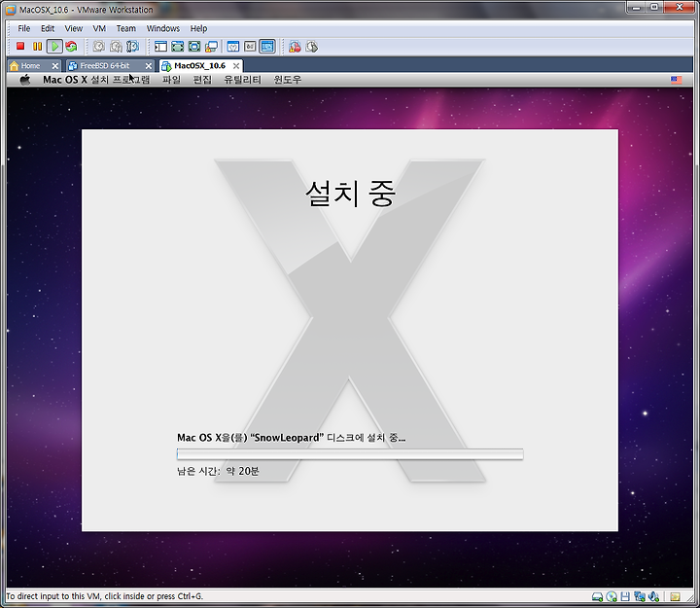
Task: Click the floppy drive status icon
Action: [625, 597]
